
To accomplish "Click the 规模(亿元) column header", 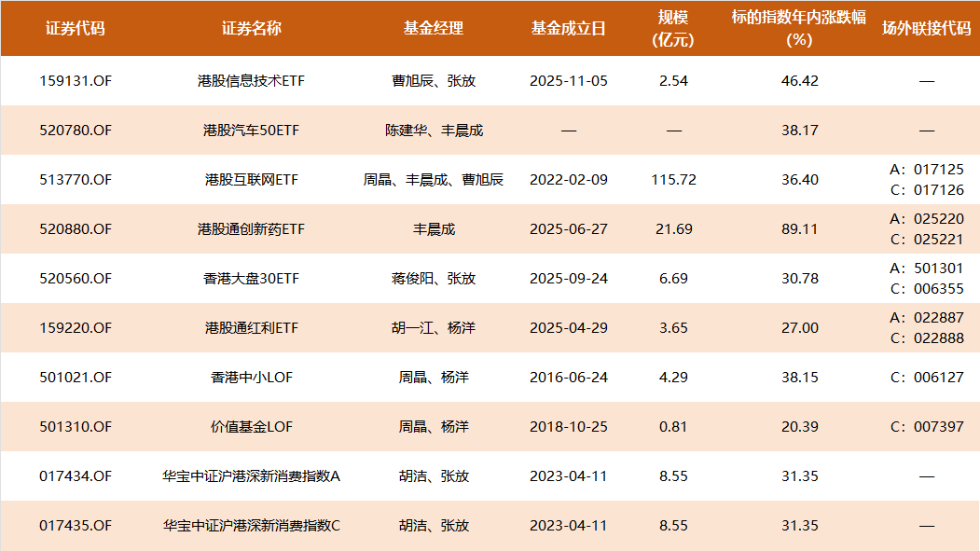I will (673, 29).
